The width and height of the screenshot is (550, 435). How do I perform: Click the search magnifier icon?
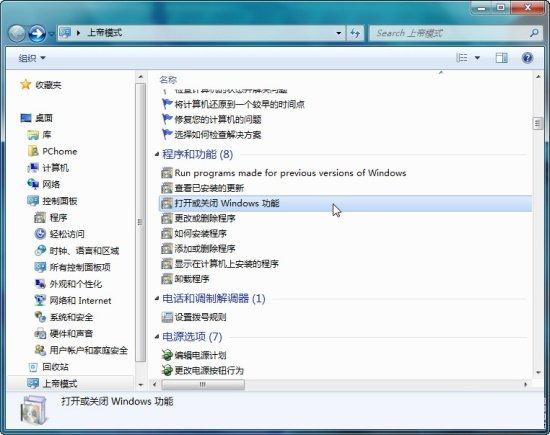[x=534, y=33]
